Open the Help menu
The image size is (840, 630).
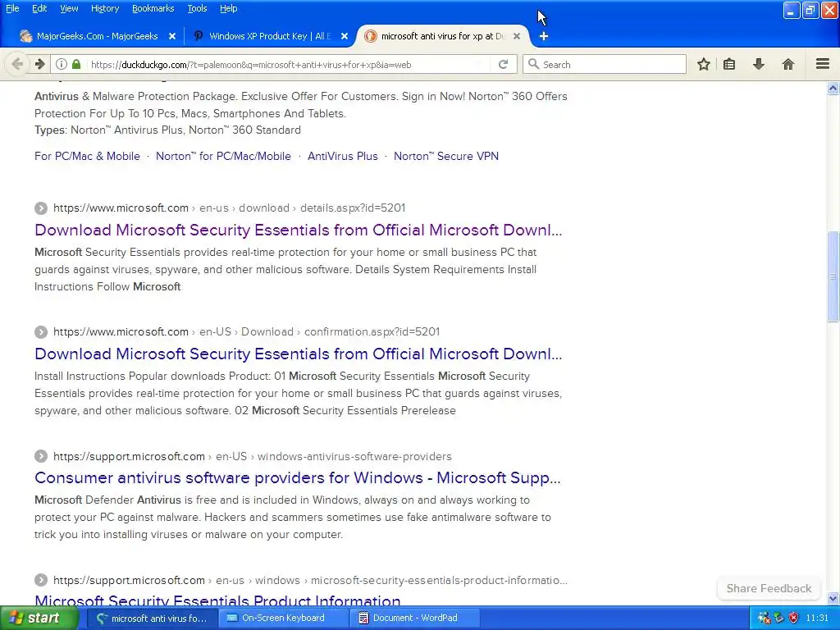pyautogui.click(x=228, y=8)
